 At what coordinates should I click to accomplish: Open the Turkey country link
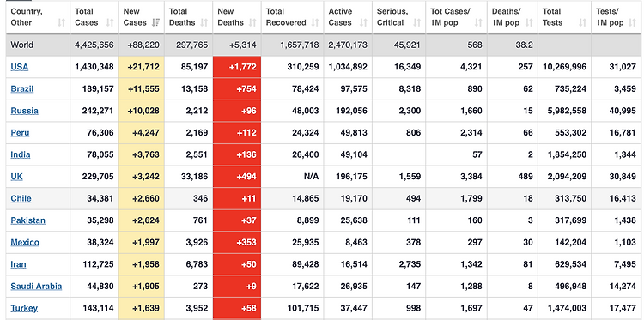[x=24, y=308]
